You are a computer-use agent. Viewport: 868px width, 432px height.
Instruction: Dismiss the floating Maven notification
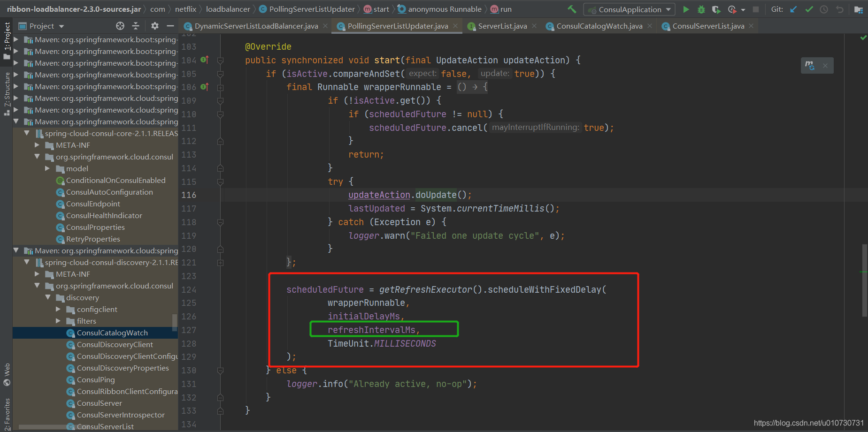(x=825, y=66)
